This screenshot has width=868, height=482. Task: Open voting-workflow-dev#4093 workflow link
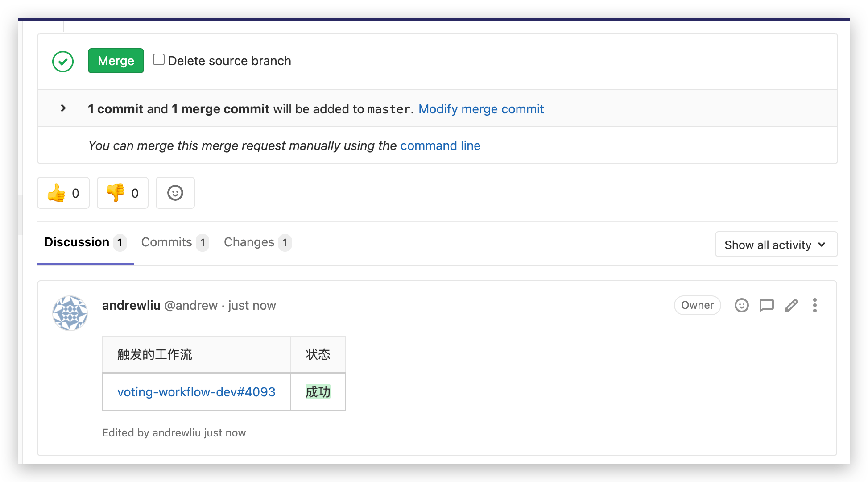click(196, 392)
